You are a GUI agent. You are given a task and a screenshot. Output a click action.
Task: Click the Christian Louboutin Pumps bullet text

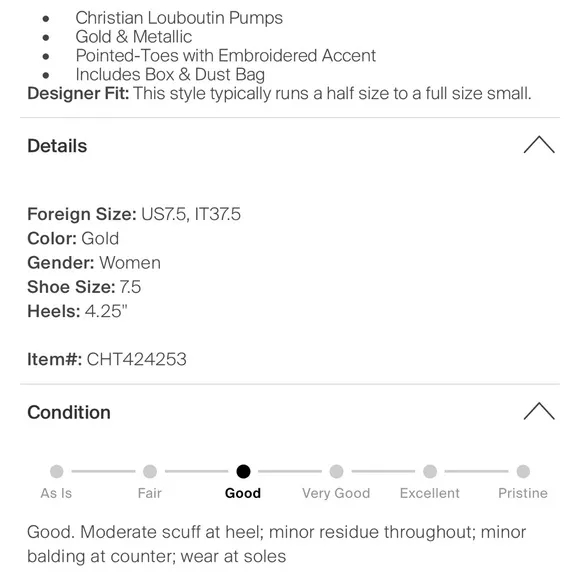coord(179,18)
